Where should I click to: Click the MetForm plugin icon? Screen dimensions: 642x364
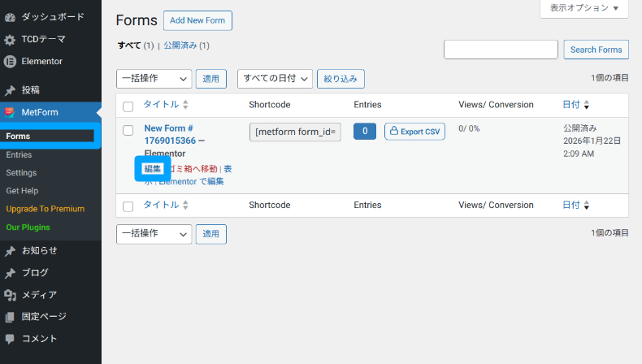click(10, 112)
